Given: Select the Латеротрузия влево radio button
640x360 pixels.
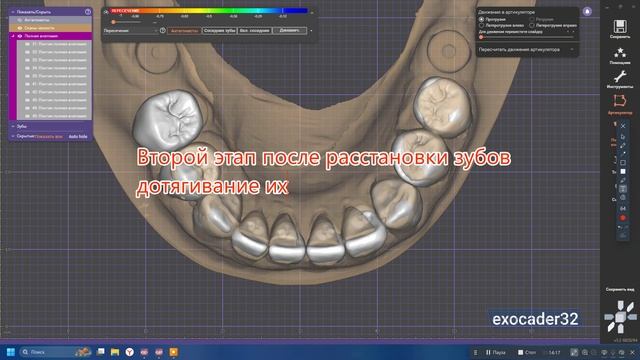Looking at the screenshot, I should [x=482, y=25].
